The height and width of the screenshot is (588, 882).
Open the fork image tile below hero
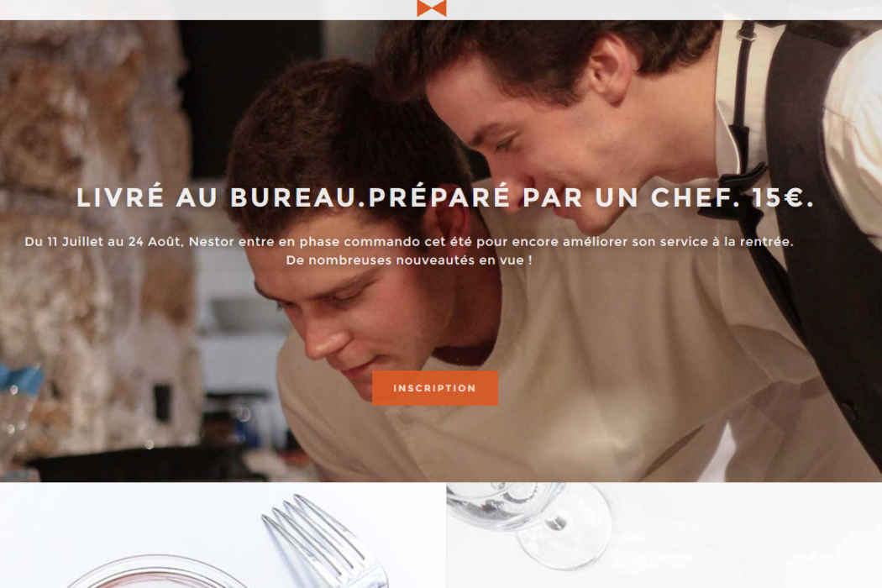(223, 535)
